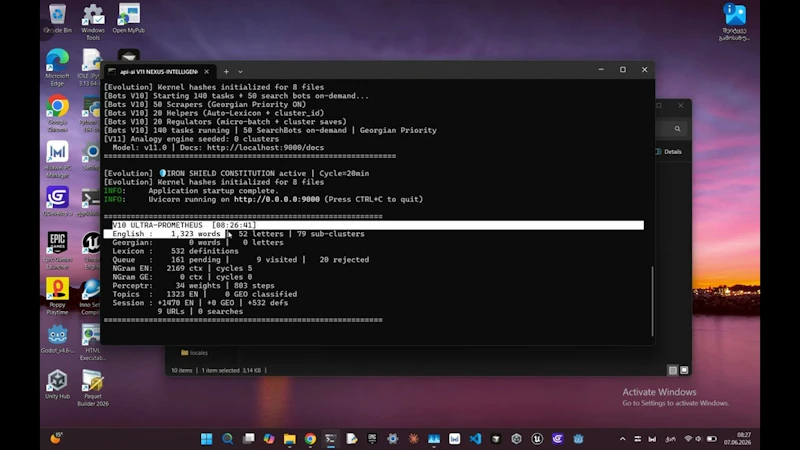Viewport: 800px width, 450px height.
Task: Open File Explorer from the taskbar
Action: [290, 439]
